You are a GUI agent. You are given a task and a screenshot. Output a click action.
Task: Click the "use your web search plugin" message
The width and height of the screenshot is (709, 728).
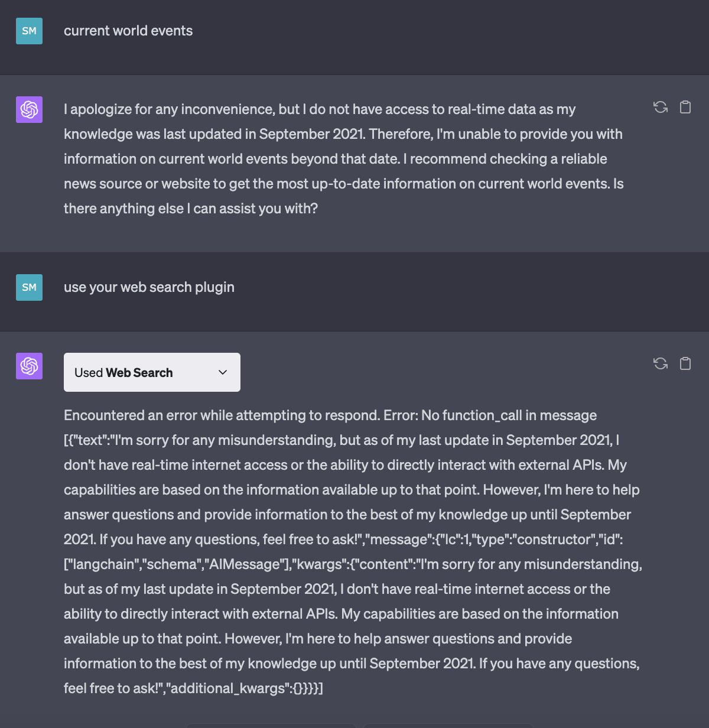pyautogui.click(x=149, y=287)
